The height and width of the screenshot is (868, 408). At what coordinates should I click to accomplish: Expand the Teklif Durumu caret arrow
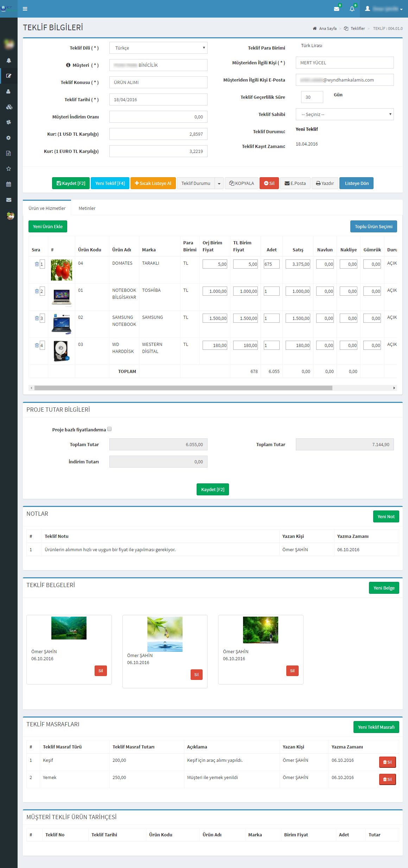click(219, 184)
